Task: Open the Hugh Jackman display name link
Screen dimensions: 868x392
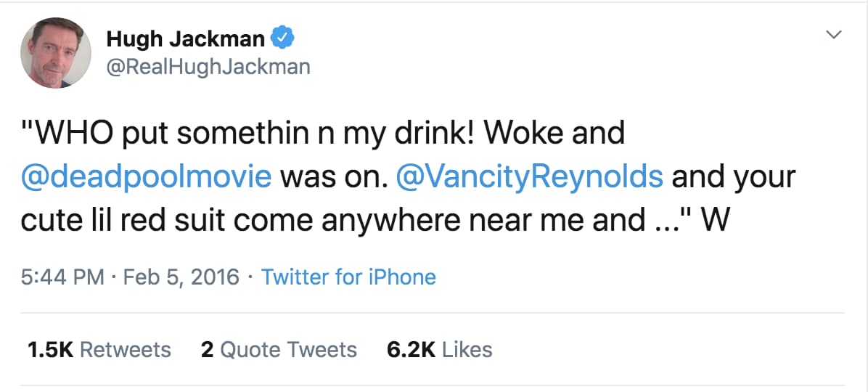Action: pos(185,39)
